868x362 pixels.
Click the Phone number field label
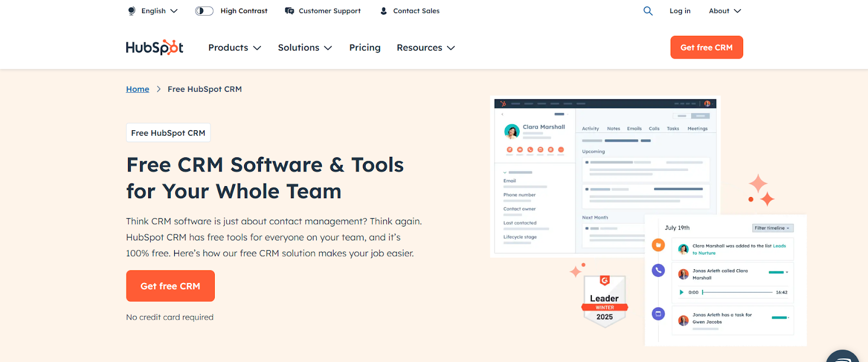pyautogui.click(x=519, y=195)
